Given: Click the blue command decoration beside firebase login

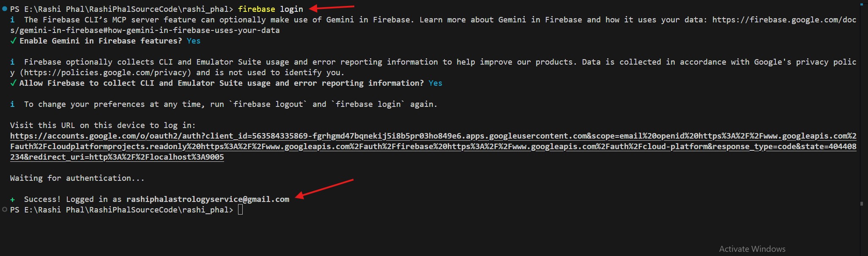Looking at the screenshot, I should point(5,9).
